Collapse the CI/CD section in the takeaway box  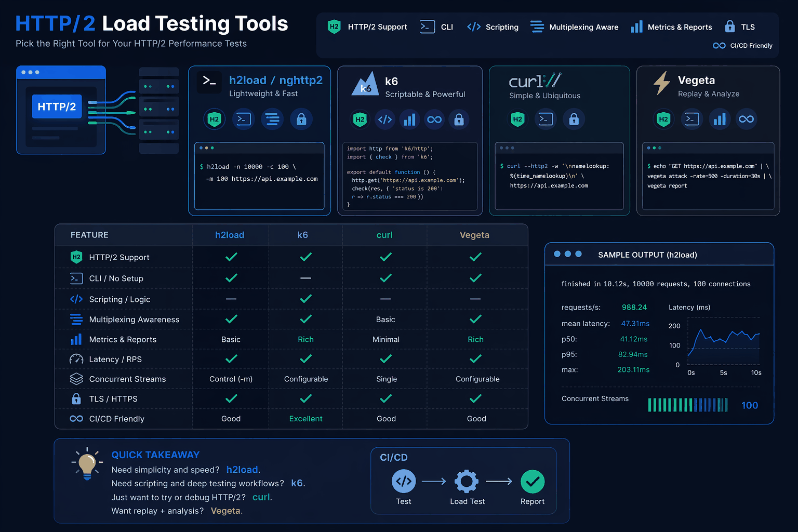click(393, 457)
